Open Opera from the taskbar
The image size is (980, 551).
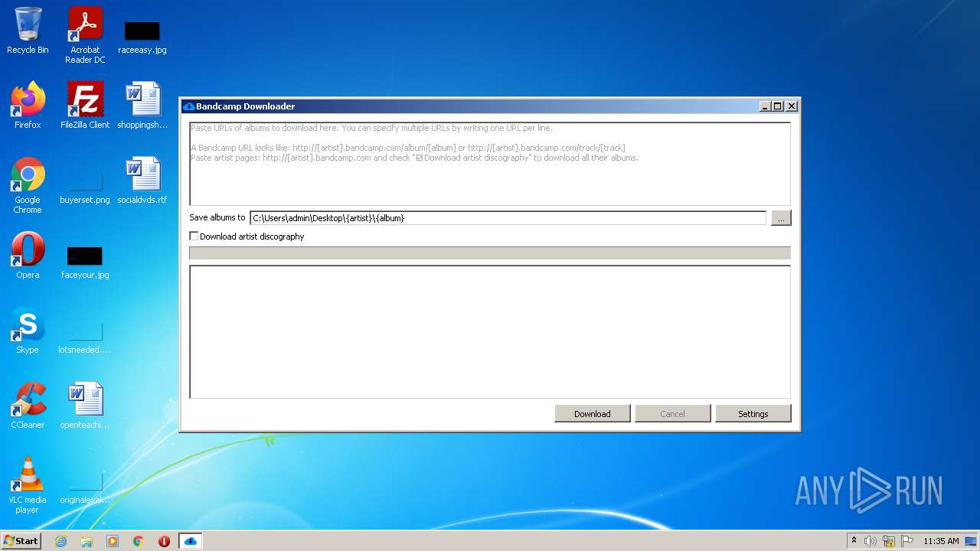tap(164, 541)
